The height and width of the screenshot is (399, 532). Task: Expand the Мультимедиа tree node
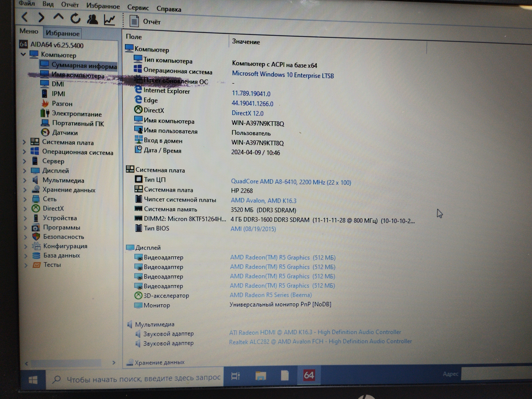pyautogui.click(x=25, y=180)
